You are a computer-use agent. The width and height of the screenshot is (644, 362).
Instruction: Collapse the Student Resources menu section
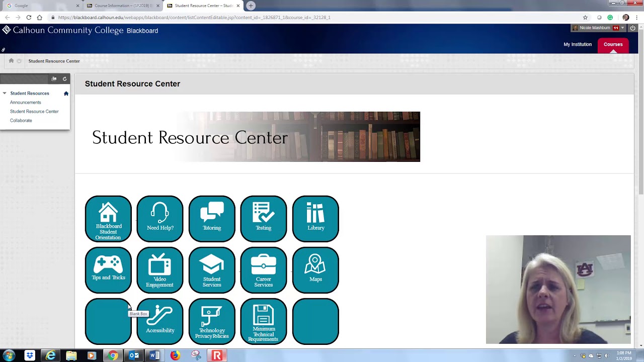pos(5,94)
